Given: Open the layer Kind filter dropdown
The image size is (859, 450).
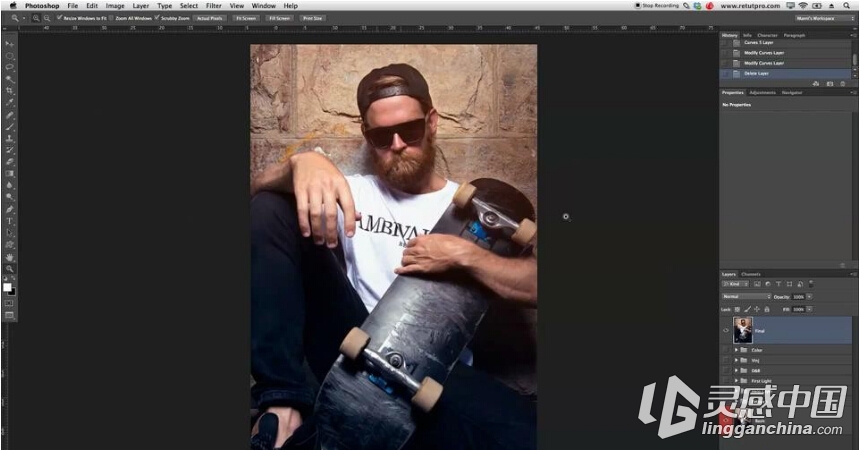Looking at the screenshot, I should [x=735, y=284].
